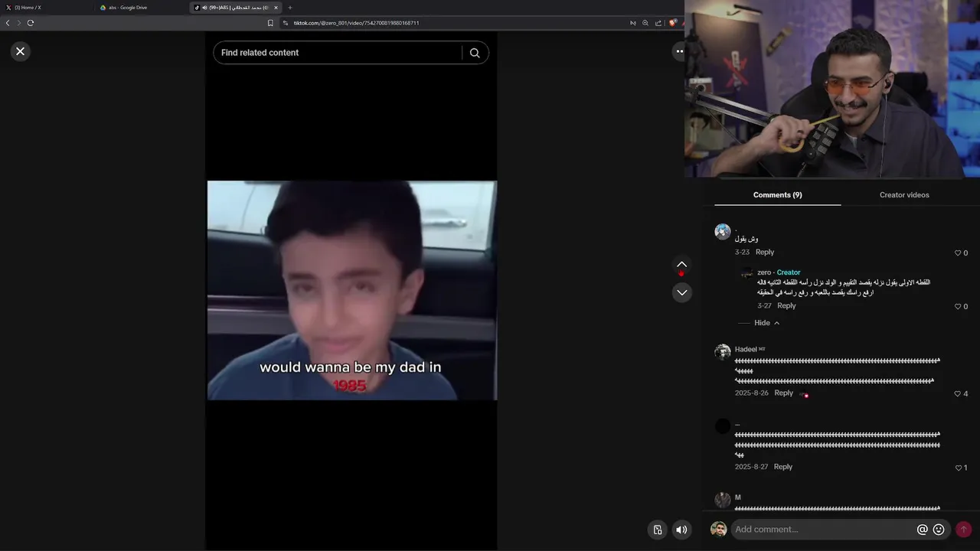
Task: Bookmark this page icon
Action: click(x=270, y=23)
